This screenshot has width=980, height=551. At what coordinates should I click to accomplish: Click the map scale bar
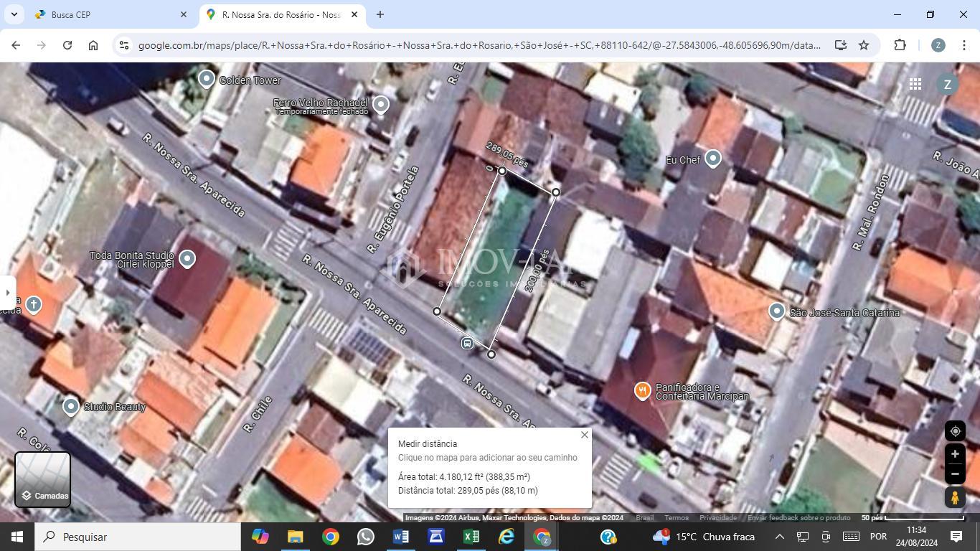(x=923, y=518)
